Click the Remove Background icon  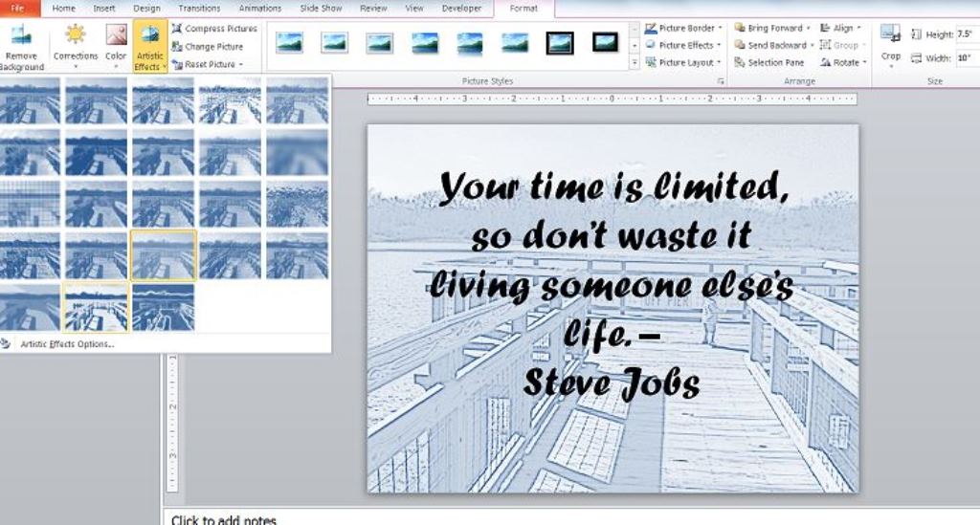pos(21,46)
